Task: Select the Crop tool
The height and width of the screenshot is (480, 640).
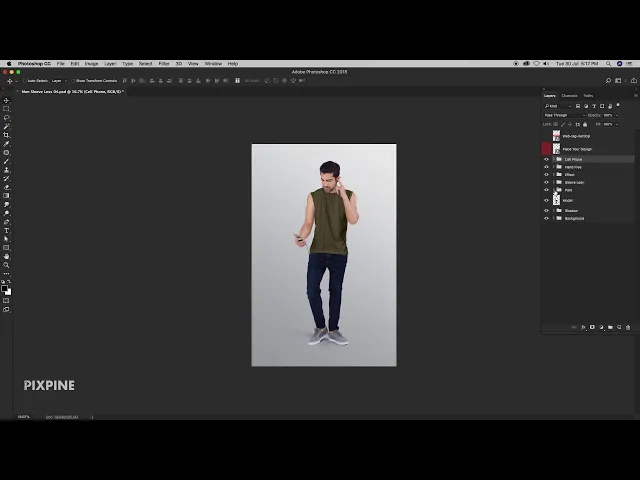Action: [6, 135]
